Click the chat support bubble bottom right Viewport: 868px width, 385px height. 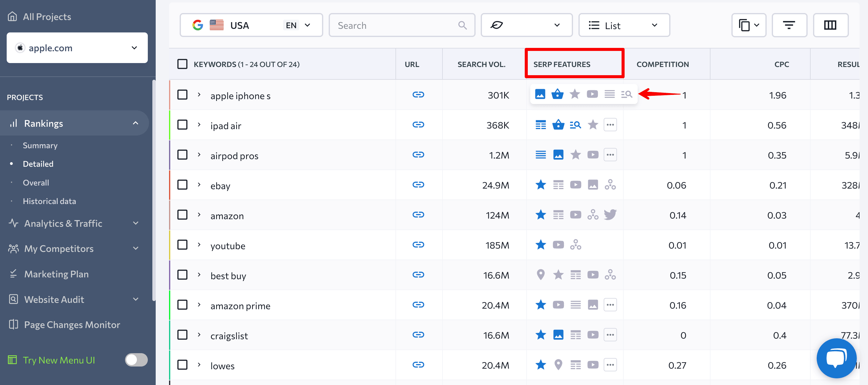[837, 358]
